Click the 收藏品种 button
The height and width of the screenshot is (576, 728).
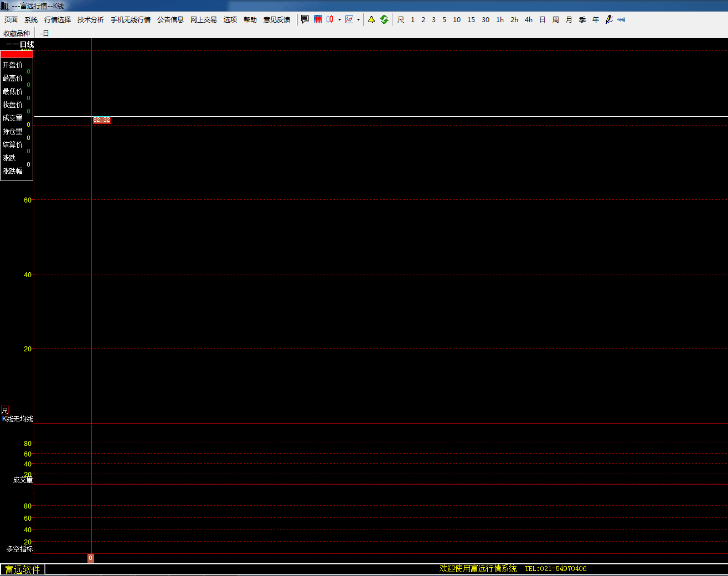click(x=17, y=33)
